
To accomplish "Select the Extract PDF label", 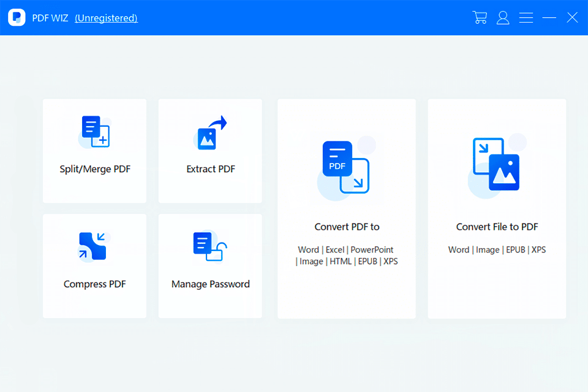I will (211, 169).
